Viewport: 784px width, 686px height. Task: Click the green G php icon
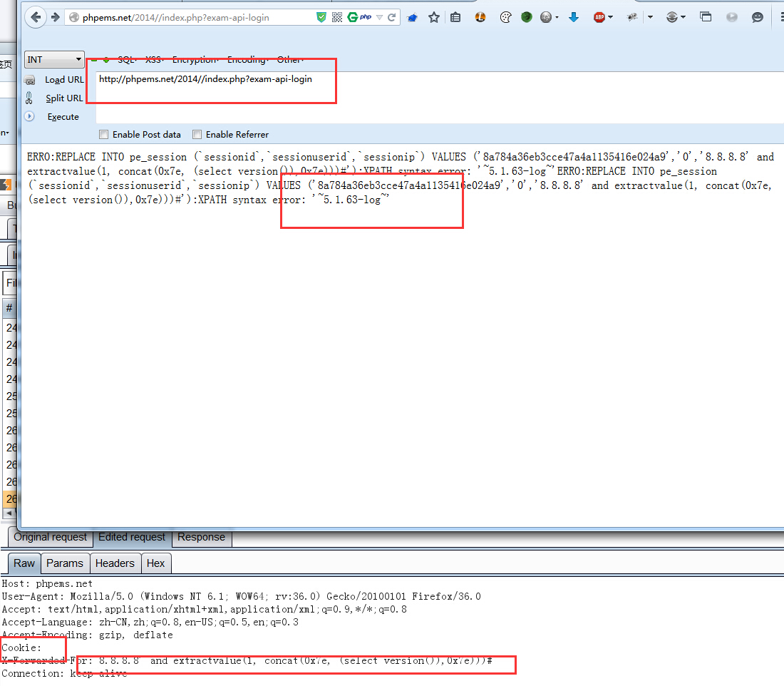click(359, 18)
